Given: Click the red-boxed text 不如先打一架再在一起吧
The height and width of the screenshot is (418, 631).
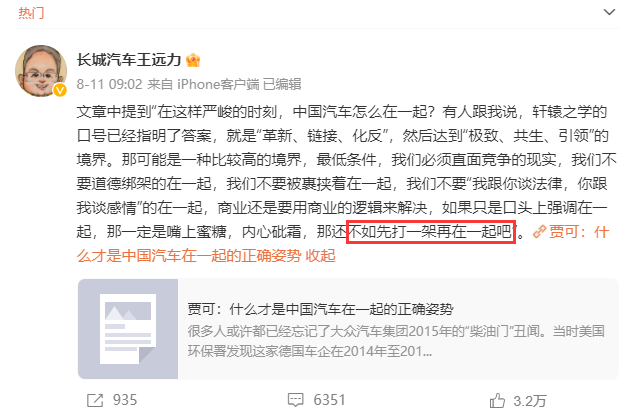Looking at the screenshot, I should (x=431, y=232).
